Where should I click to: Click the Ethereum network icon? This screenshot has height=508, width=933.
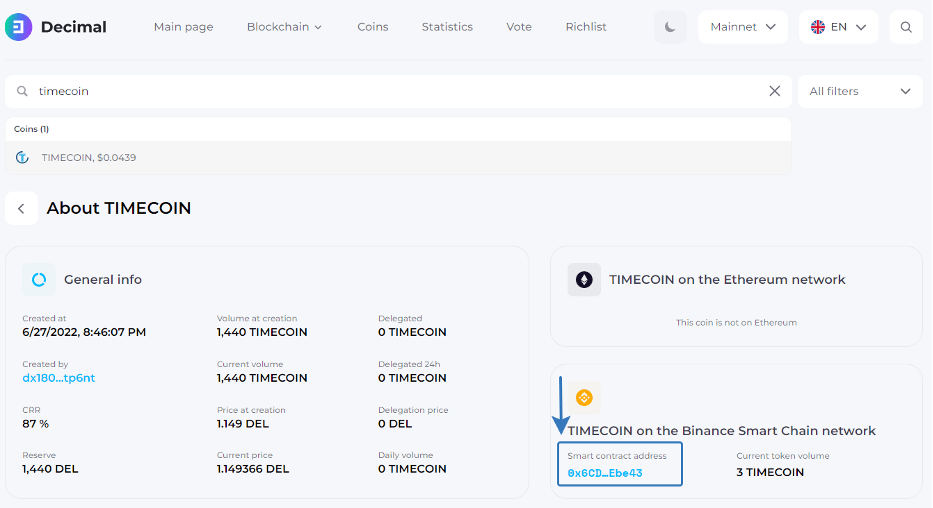tap(584, 280)
